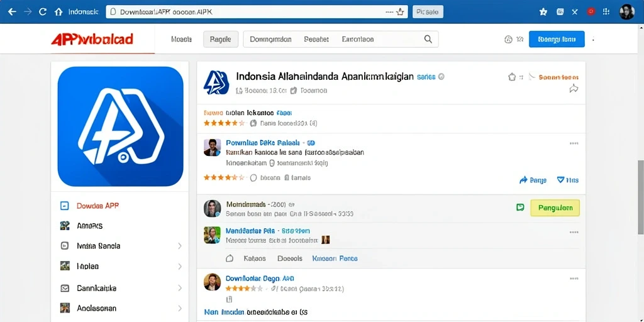Screen dimensions: 644x322
Task: Open three-dot menu on first review
Action: coord(574,143)
